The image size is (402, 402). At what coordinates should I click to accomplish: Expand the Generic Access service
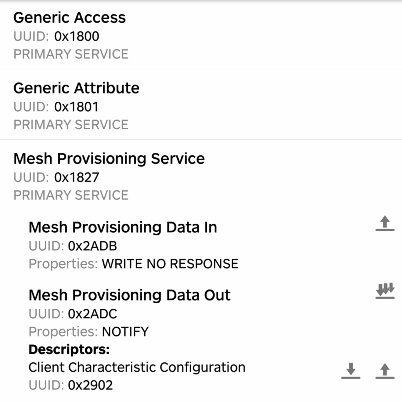tap(201, 35)
